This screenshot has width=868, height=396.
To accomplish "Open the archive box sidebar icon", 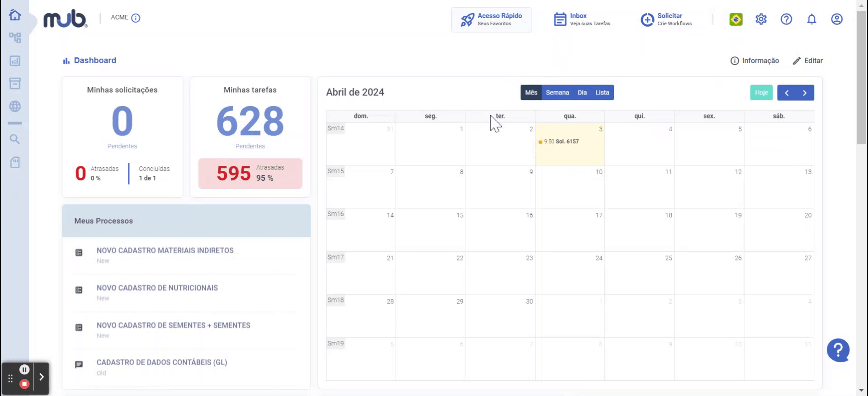I will coord(15,83).
